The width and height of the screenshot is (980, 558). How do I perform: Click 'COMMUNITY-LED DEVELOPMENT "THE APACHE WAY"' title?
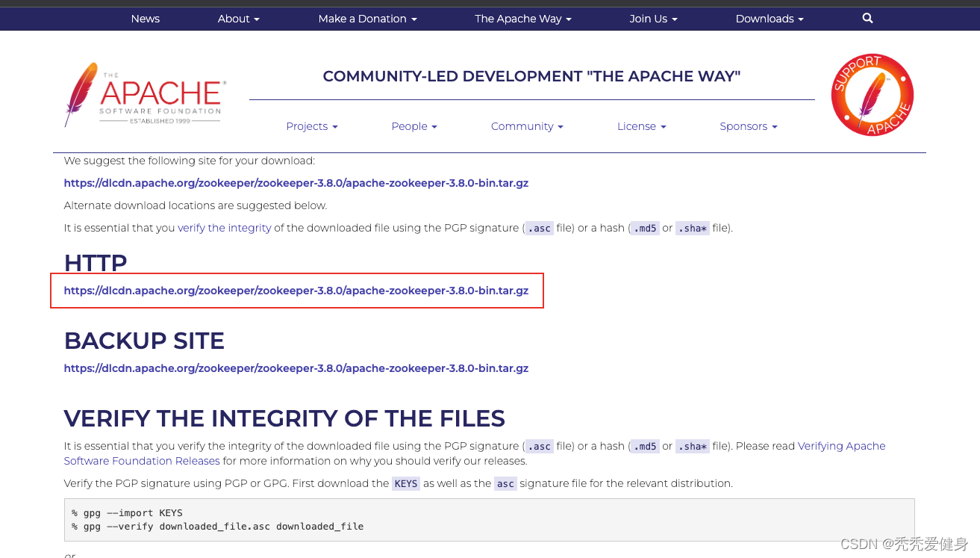(531, 76)
